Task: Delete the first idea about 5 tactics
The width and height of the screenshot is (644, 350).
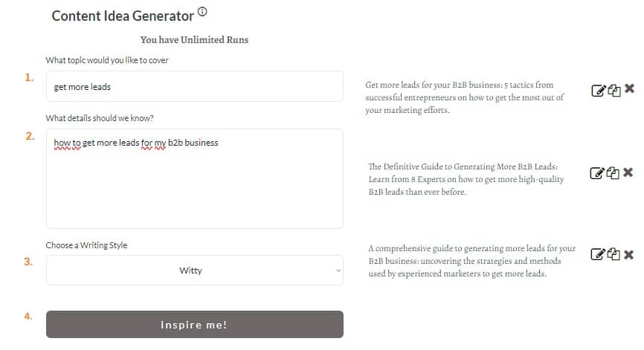Action: point(629,88)
